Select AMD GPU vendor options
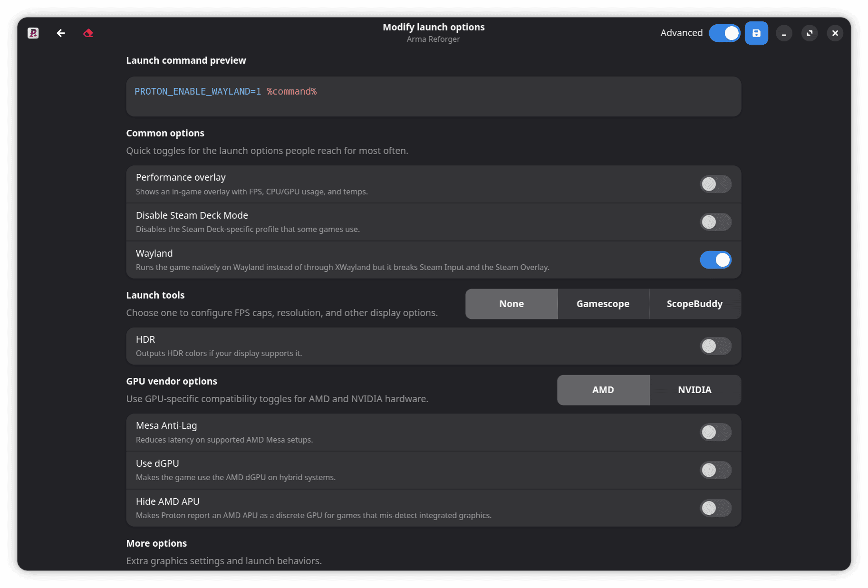Viewport: 868px width, 588px height. click(x=603, y=390)
